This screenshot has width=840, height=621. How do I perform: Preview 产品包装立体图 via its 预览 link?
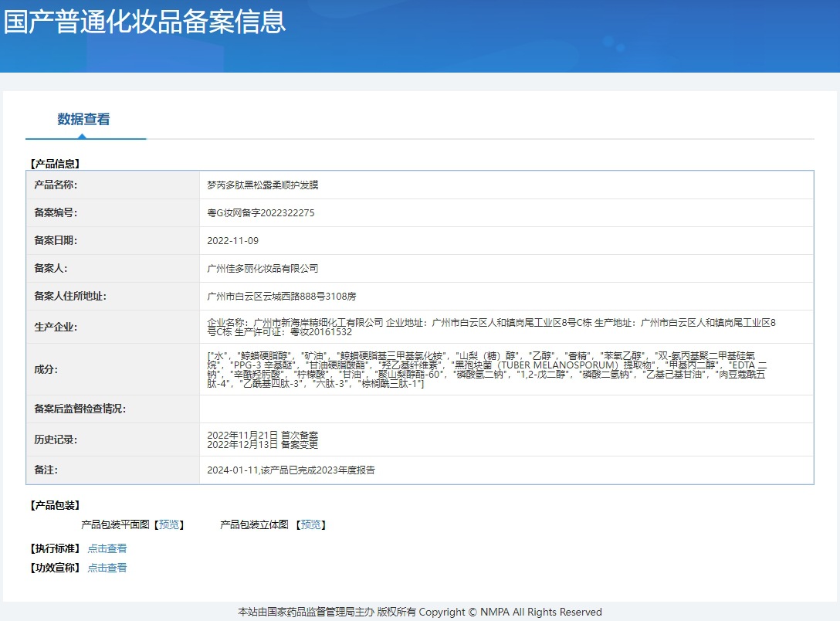pos(310,524)
